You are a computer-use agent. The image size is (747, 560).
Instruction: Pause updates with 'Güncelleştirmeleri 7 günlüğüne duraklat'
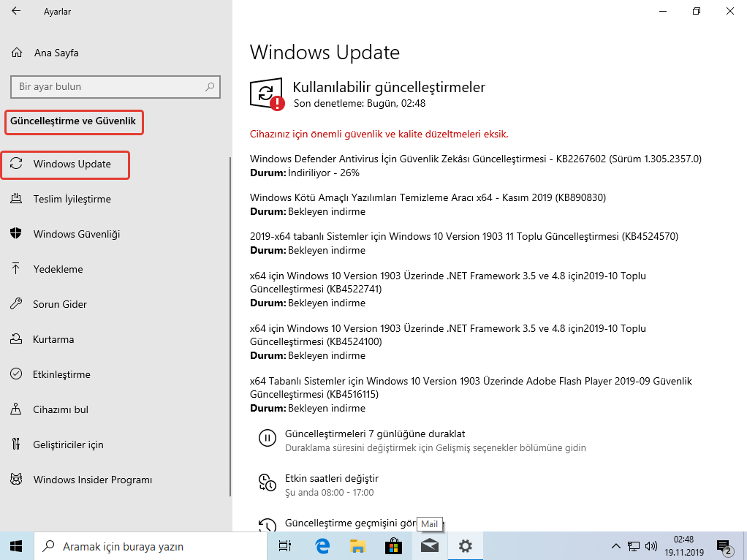pyautogui.click(x=375, y=434)
